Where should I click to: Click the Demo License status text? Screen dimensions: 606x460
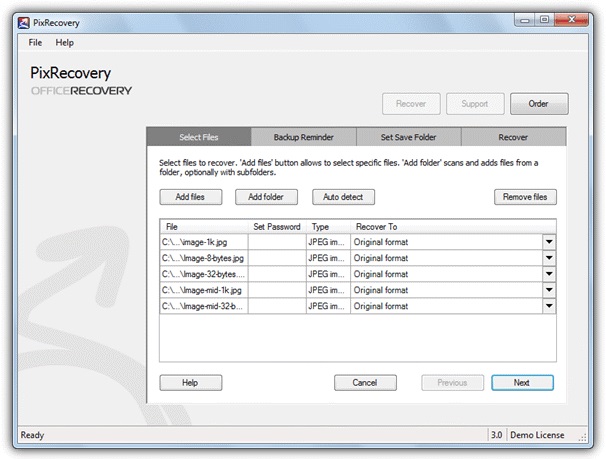click(537, 435)
